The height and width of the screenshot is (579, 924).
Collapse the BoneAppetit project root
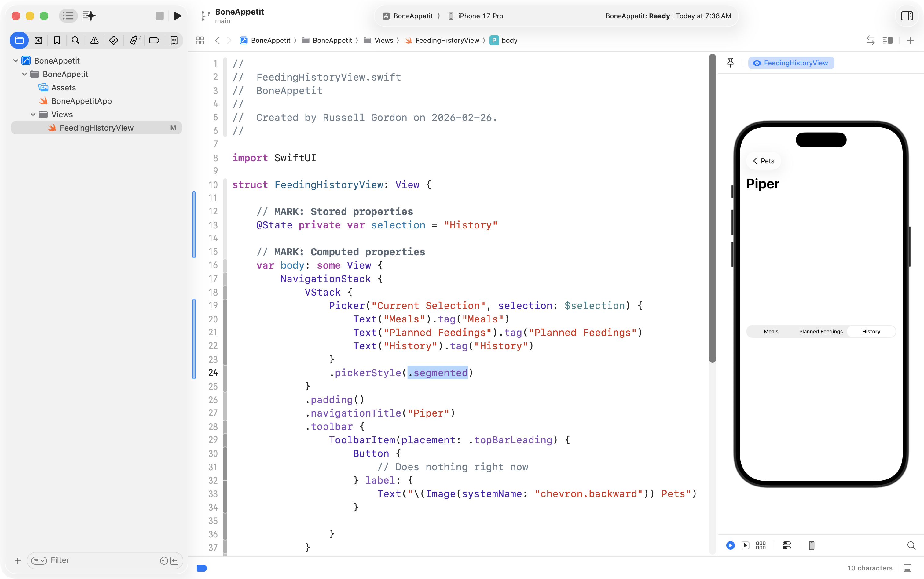click(x=16, y=60)
